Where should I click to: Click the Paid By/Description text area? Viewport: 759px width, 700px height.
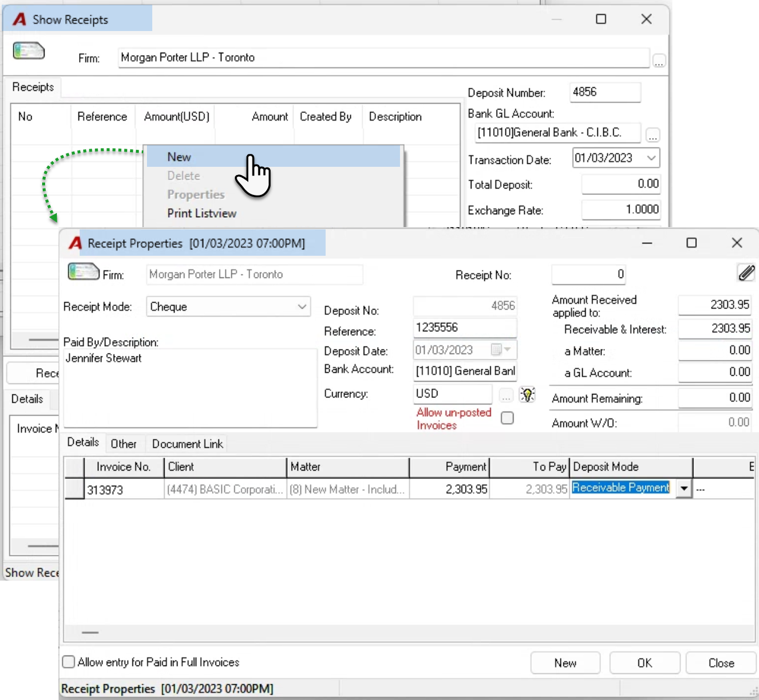click(190, 389)
